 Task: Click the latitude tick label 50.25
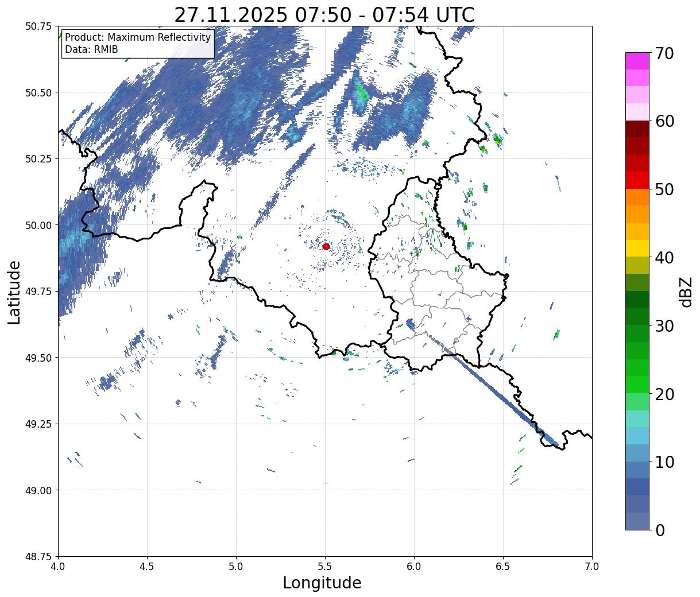point(38,159)
